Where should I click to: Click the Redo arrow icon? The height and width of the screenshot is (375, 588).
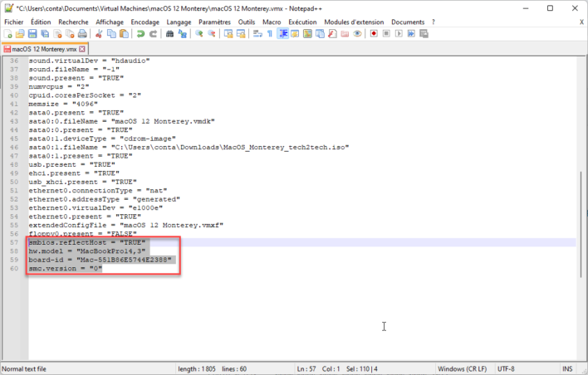(x=153, y=34)
